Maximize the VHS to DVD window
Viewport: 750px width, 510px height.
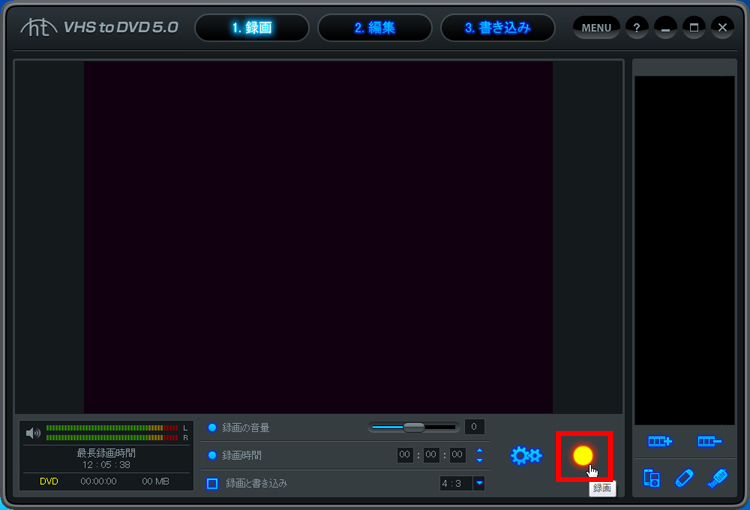[x=694, y=28]
